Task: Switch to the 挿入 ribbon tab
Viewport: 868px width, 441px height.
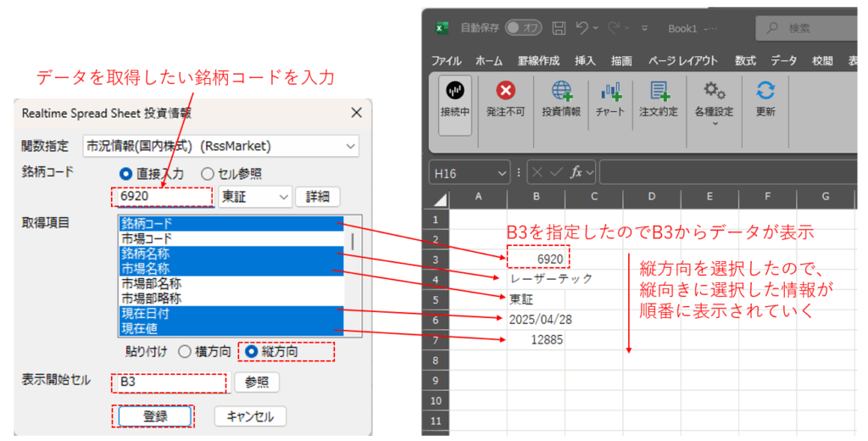Action: click(x=585, y=61)
